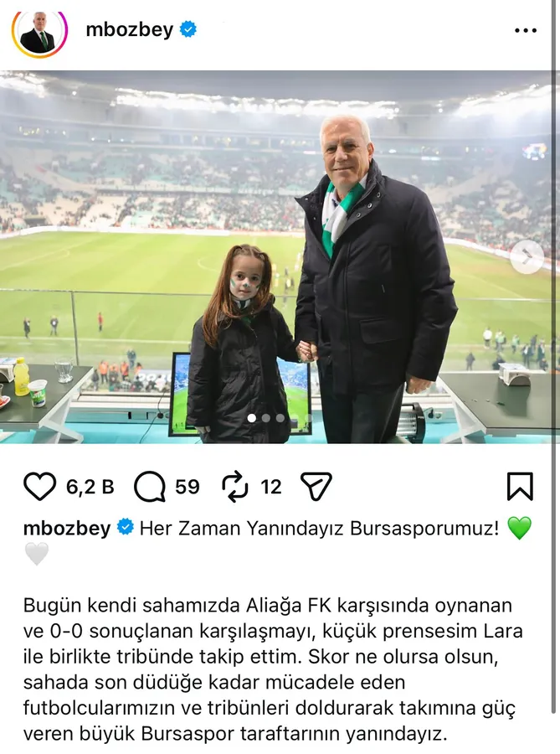Open mbozbey username in post header
560x754 pixels.
(129, 30)
